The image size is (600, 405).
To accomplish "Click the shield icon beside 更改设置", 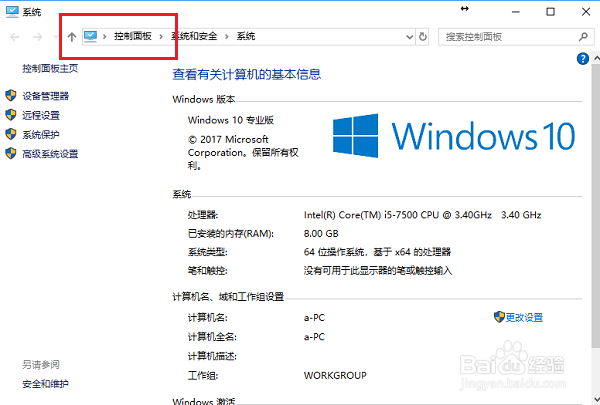I will [499, 317].
